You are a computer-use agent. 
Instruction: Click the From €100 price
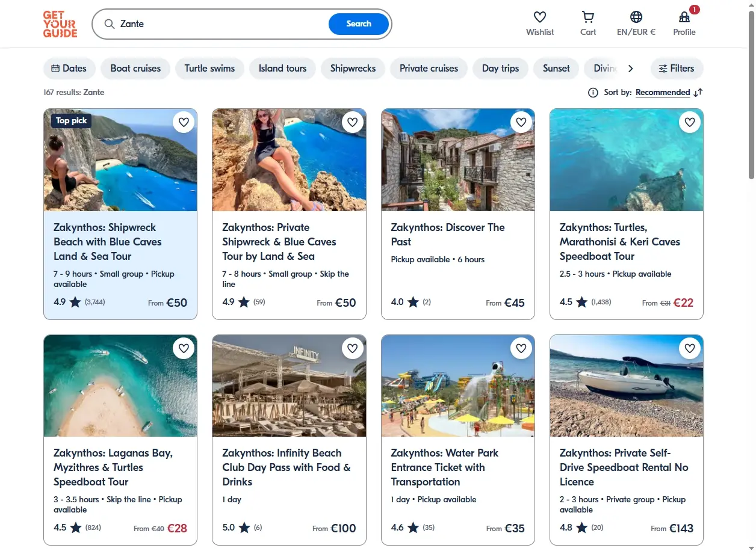click(x=334, y=528)
